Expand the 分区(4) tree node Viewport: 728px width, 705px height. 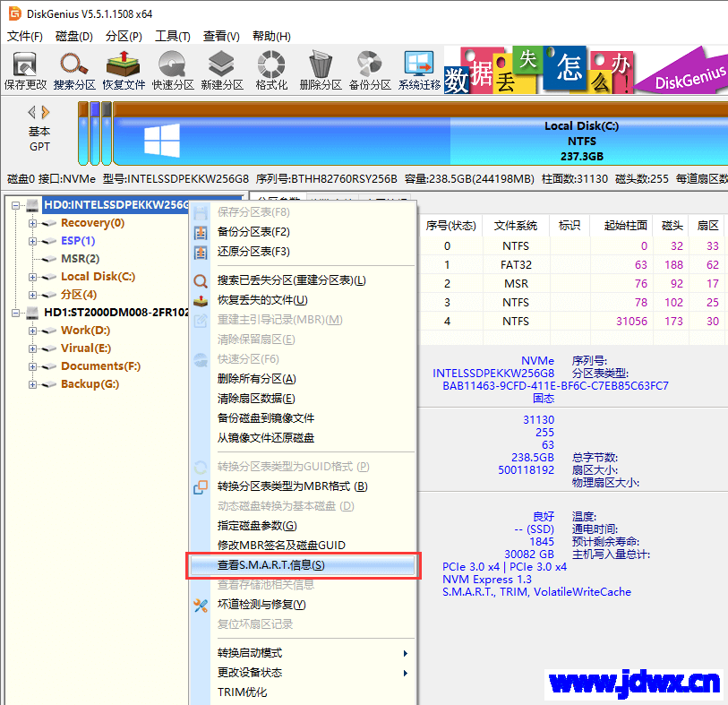32,295
